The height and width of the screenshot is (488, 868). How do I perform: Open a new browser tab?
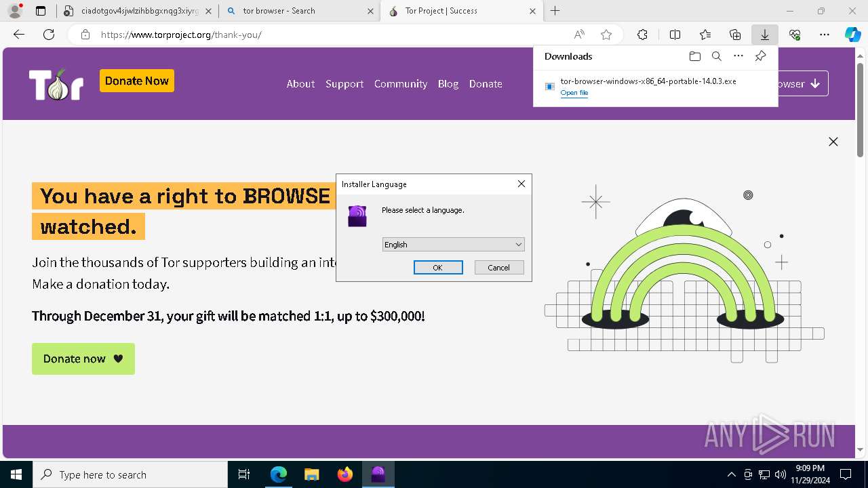coord(555,11)
